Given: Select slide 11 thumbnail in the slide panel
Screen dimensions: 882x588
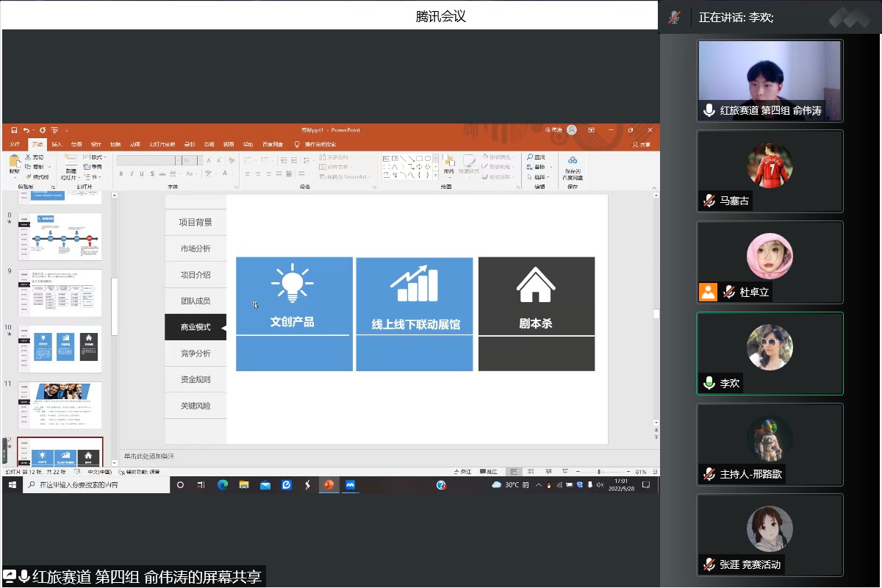Looking at the screenshot, I should coord(60,405).
